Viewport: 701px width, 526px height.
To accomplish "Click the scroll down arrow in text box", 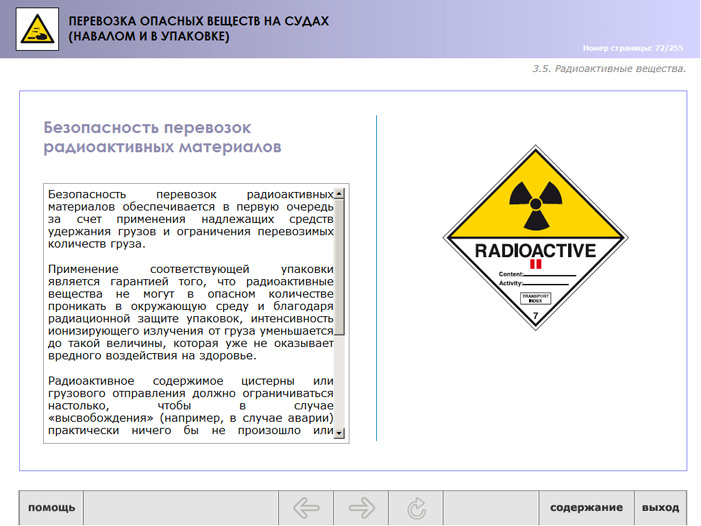I will (x=339, y=433).
